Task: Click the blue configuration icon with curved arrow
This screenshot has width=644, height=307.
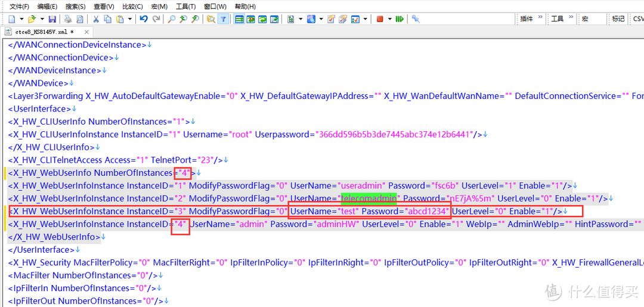Action: 311,19
